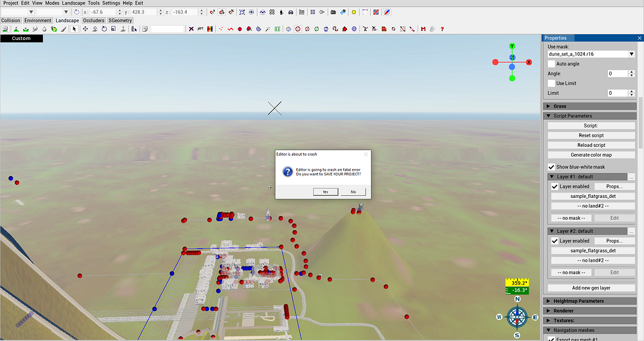Click the eye view icon in top toolbar
Image resolution: width=644 pixels, height=341 pixels.
pyautogui.click(x=251, y=12)
